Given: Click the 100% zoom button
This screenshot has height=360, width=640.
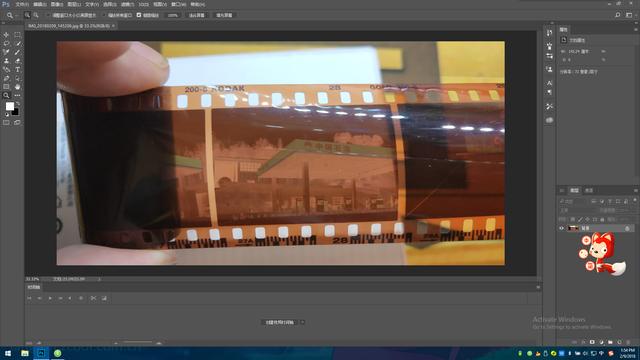Looking at the screenshot, I should [173, 15].
